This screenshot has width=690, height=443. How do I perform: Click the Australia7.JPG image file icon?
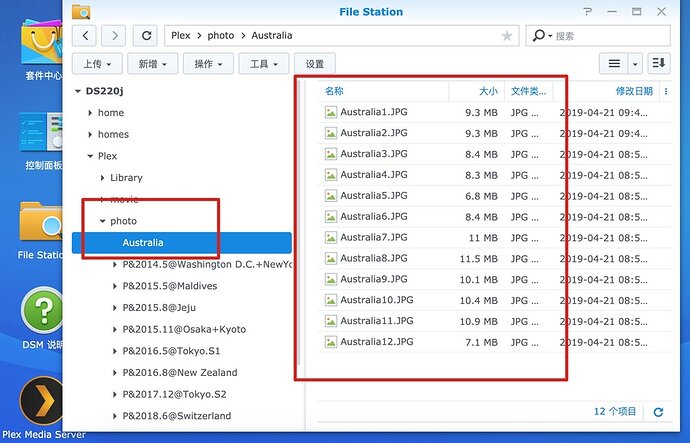pos(330,238)
